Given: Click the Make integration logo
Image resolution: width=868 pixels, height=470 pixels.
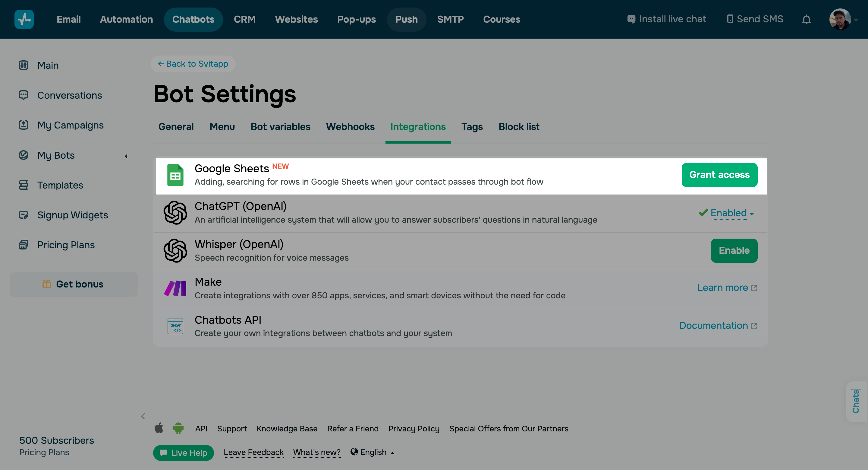Looking at the screenshot, I should pos(175,288).
